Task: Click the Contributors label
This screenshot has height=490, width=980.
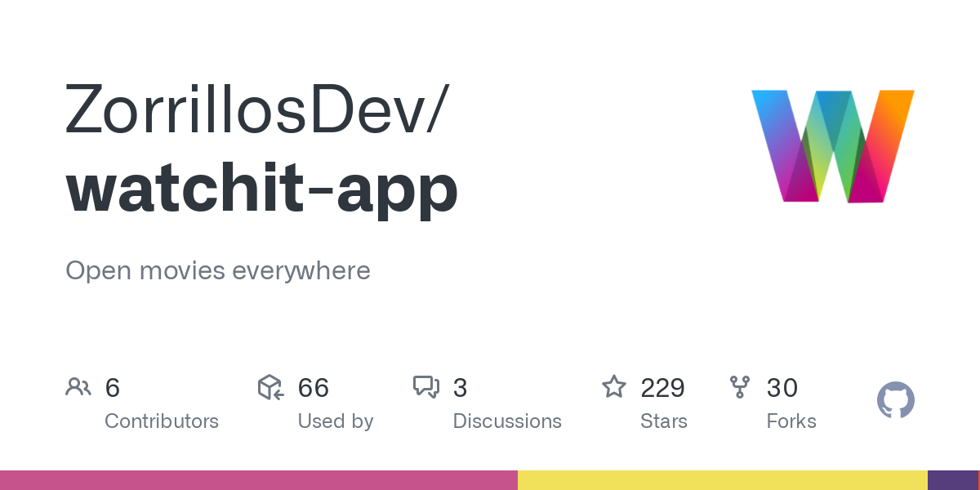Action: [x=162, y=421]
